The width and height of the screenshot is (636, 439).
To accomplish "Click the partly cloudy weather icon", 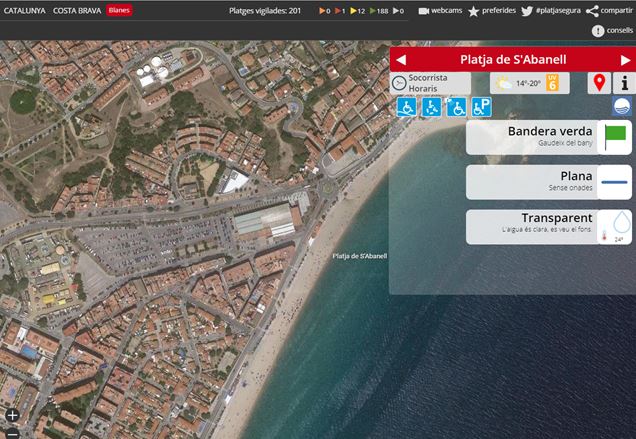I will pyautogui.click(x=504, y=84).
